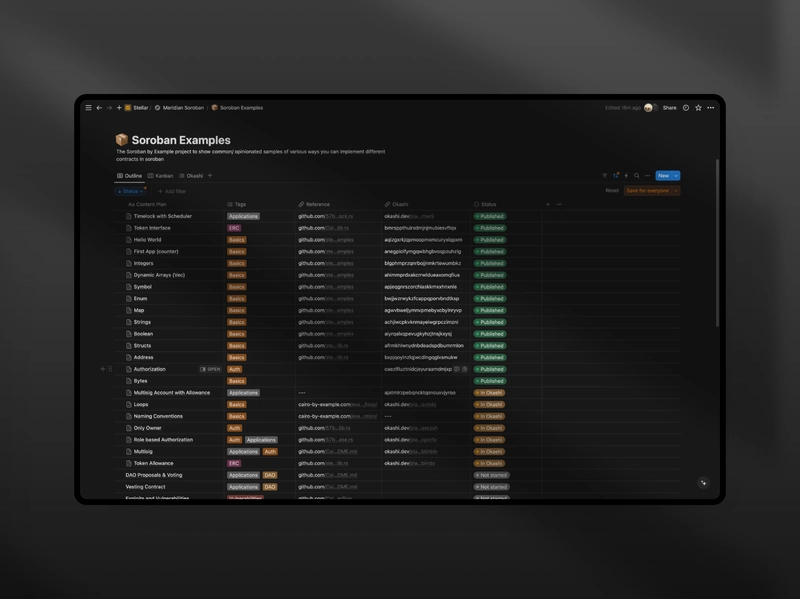Add a new view with the plus icon
Image resolution: width=800 pixels, height=599 pixels.
coord(210,176)
